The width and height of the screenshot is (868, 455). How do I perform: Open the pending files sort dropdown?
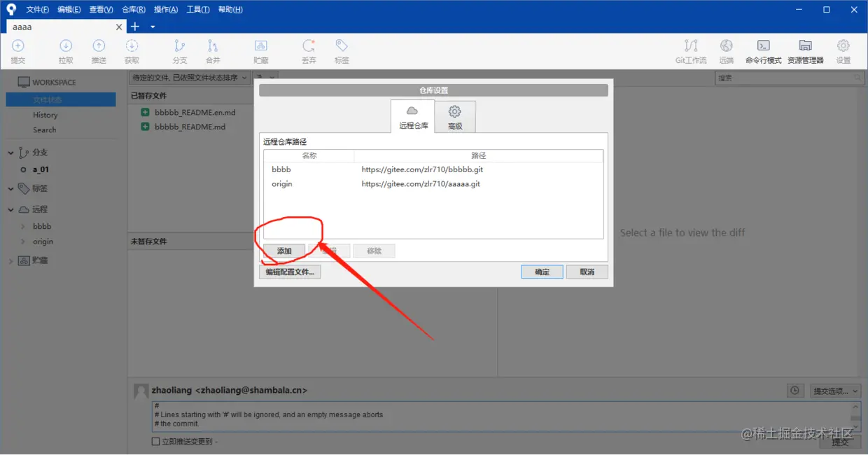(190, 78)
